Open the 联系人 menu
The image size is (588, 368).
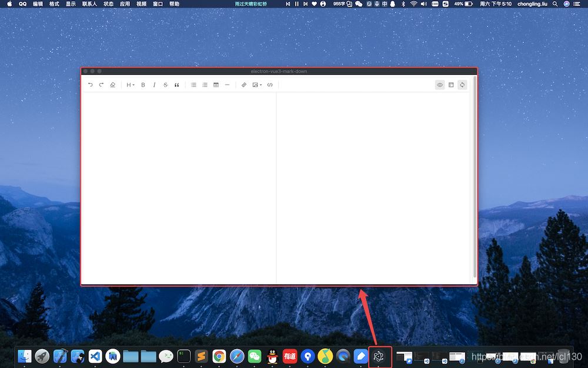pyautogui.click(x=89, y=4)
